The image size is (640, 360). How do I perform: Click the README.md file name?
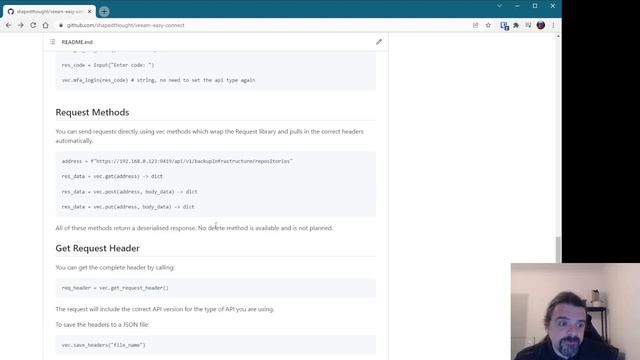(x=77, y=42)
